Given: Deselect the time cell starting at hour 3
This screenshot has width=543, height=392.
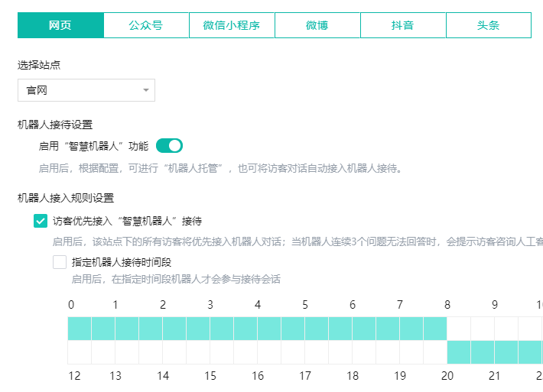Looking at the screenshot, I should click(x=222, y=329).
